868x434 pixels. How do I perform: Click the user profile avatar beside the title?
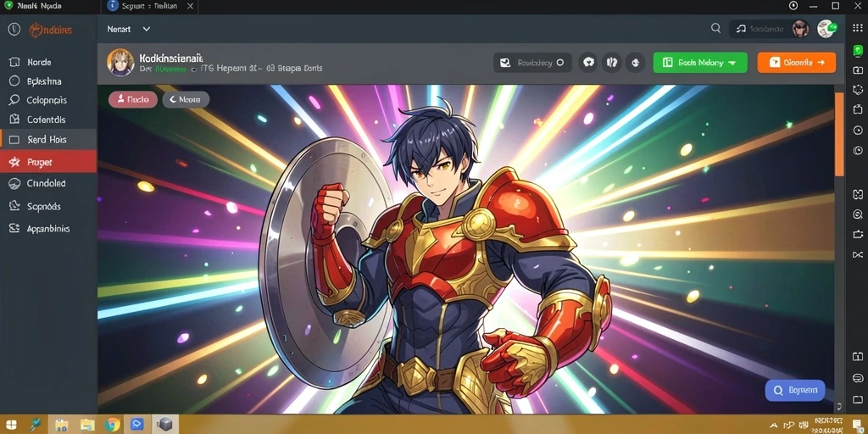coord(120,62)
